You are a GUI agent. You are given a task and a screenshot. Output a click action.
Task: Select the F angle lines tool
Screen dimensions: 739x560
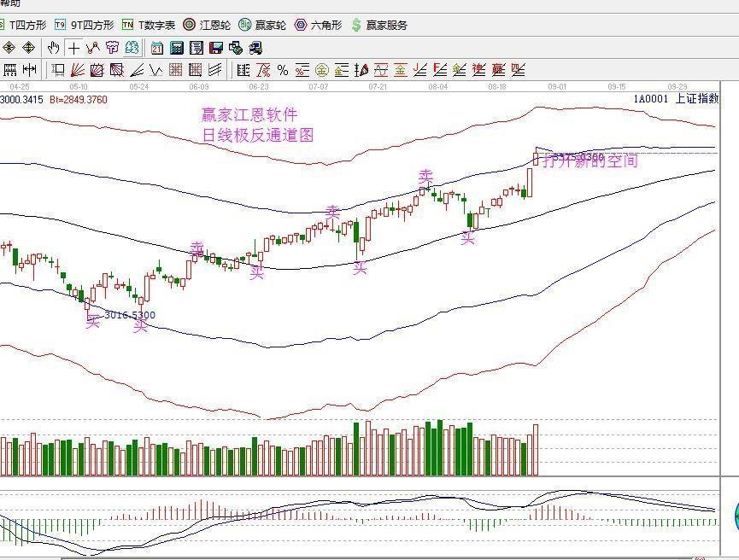tap(440, 71)
